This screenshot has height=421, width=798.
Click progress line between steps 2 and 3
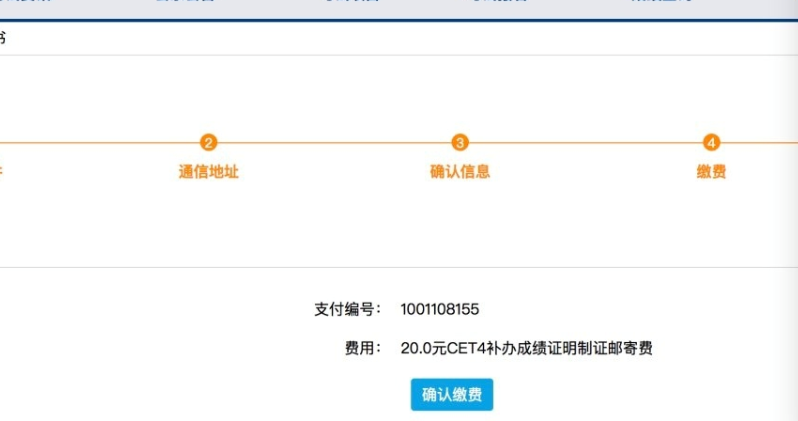coord(334,143)
